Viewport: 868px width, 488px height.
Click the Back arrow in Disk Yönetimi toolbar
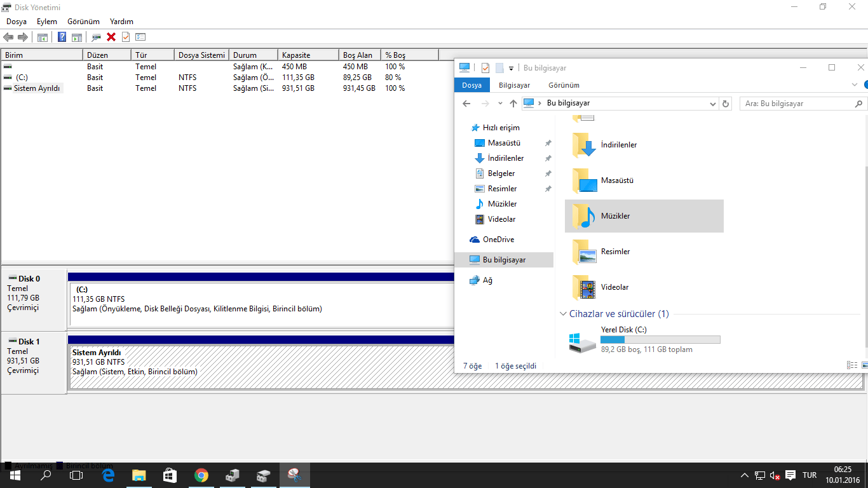point(8,37)
